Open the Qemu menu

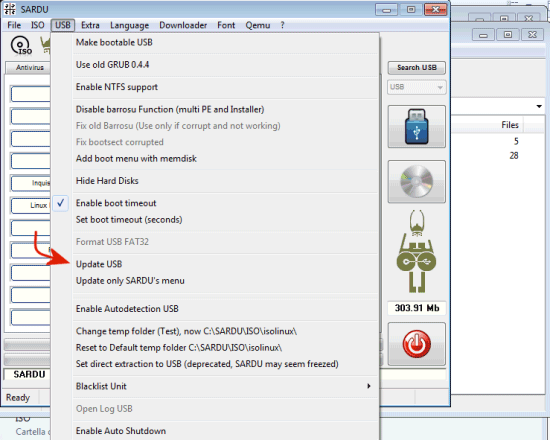click(x=258, y=25)
